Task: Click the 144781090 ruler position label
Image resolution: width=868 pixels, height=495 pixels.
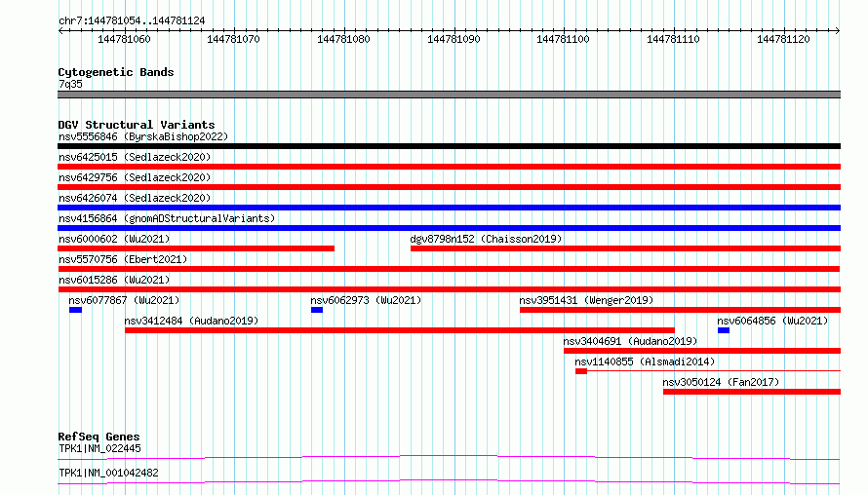Action: click(454, 39)
